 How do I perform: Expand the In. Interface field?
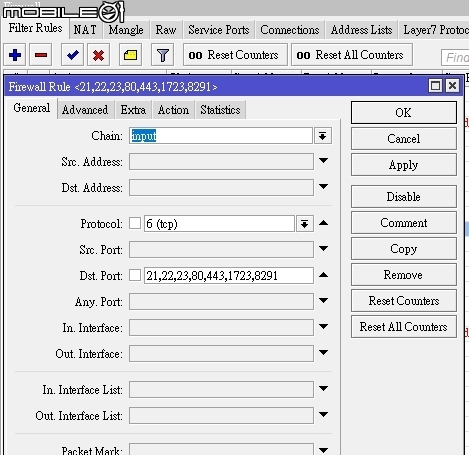tap(323, 326)
